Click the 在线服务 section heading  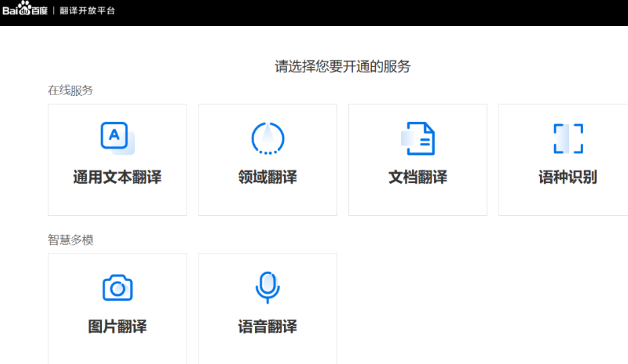tap(70, 90)
